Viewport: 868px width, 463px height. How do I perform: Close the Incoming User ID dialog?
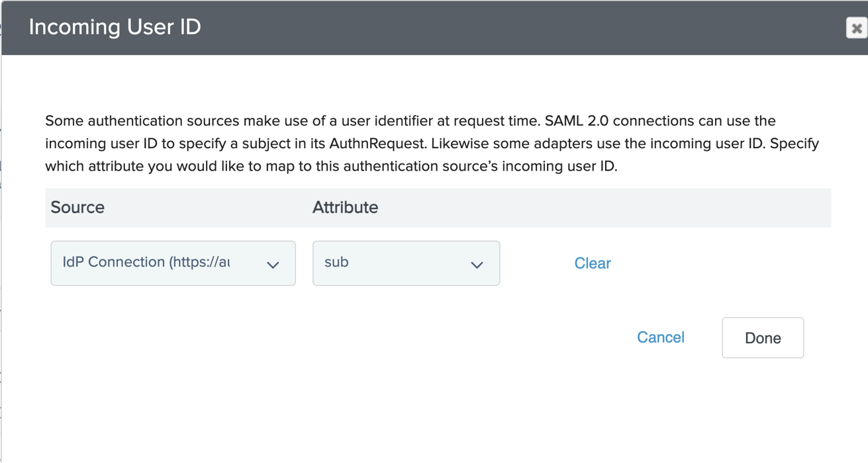coord(856,28)
